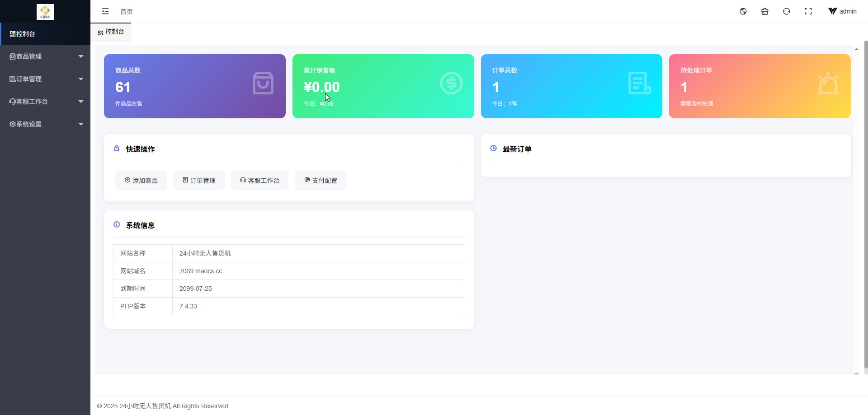Image resolution: width=868 pixels, height=415 pixels.
Task: Click the 系统信息 panel heading
Action: (x=140, y=225)
